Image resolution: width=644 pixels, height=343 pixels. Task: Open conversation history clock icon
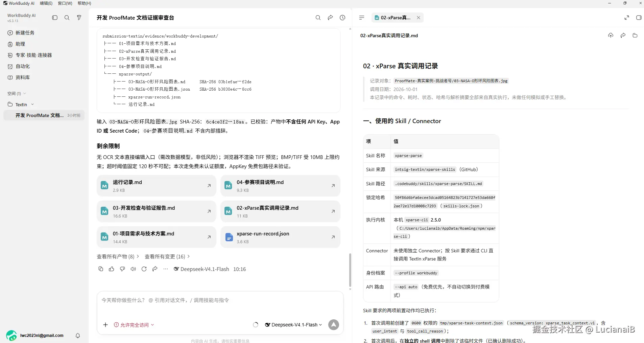pos(342,18)
